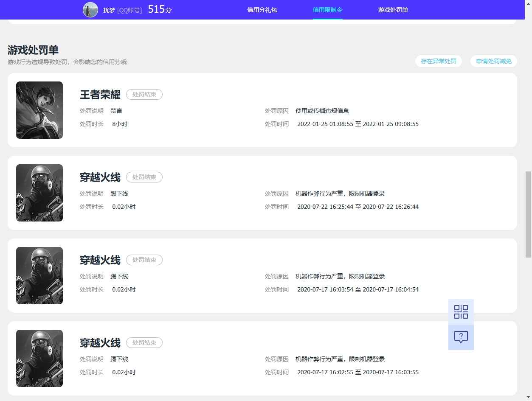Switch to the 信用分礼包 tab
Screen dimensions: 532x401
[262, 10]
